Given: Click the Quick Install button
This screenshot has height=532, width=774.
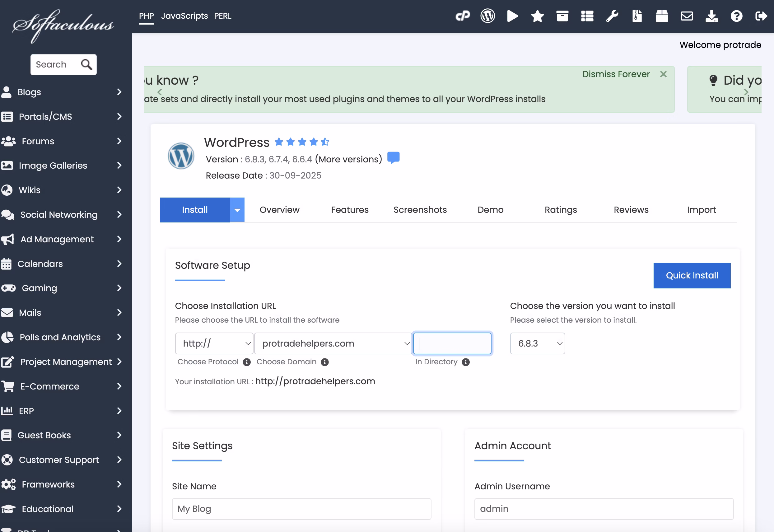Looking at the screenshot, I should pyautogui.click(x=692, y=276).
